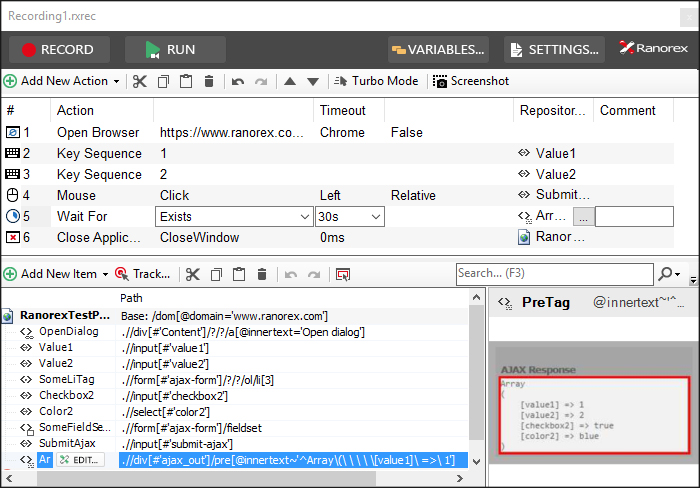
Task: Move action up with up arrow
Action: click(290, 81)
